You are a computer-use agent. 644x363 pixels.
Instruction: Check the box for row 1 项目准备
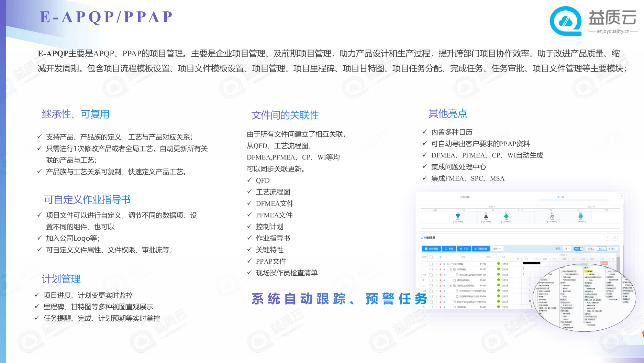coord(431,264)
